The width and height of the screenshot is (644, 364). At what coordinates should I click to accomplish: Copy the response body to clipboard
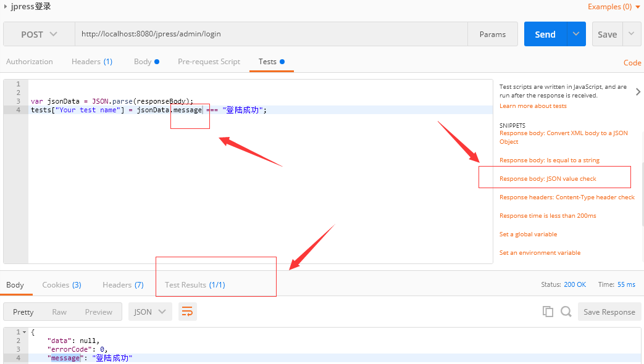548,312
